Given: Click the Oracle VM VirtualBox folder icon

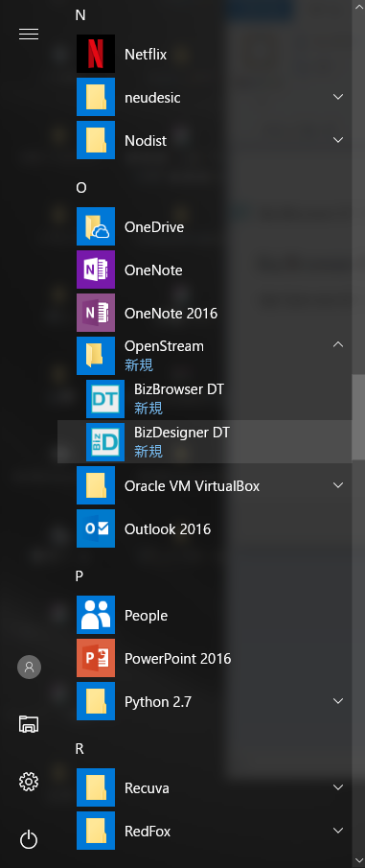Looking at the screenshot, I should click(x=96, y=485).
